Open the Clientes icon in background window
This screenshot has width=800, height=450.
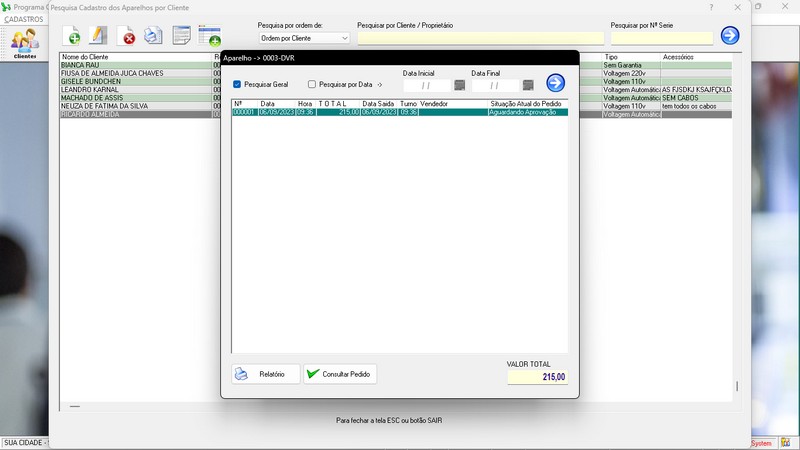[25, 43]
